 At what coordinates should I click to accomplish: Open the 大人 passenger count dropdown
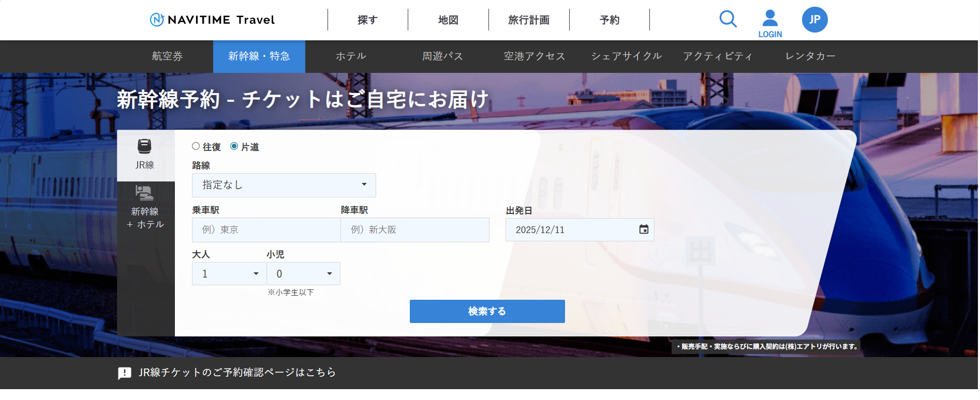[x=229, y=274]
